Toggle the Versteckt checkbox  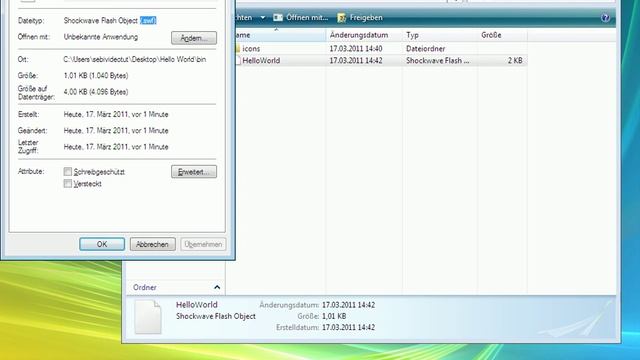click(x=68, y=184)
